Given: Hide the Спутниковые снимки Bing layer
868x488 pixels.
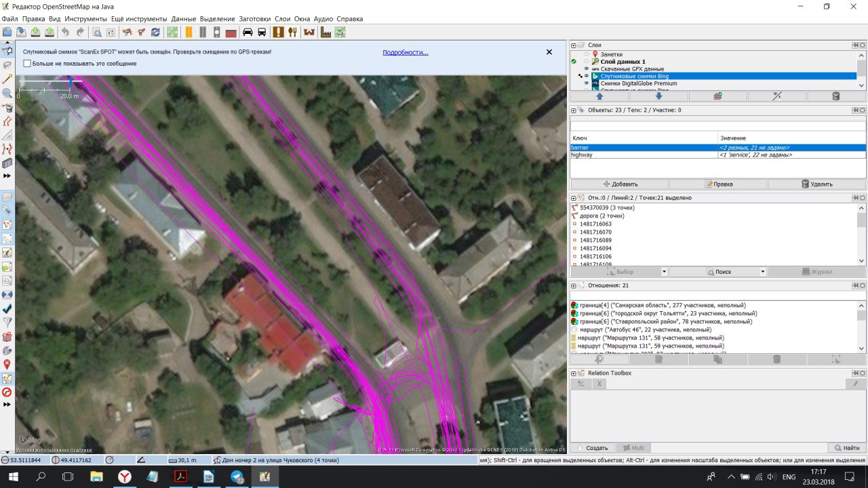Looking at the screenshot, I should pos(587,76).
